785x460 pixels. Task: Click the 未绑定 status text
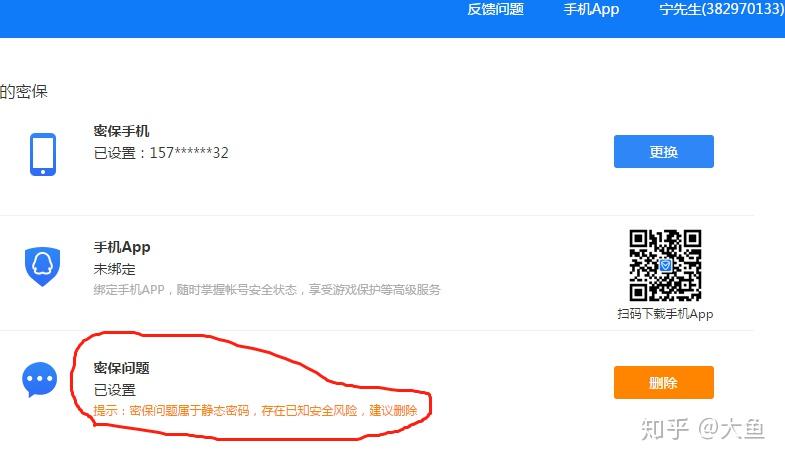115,270
